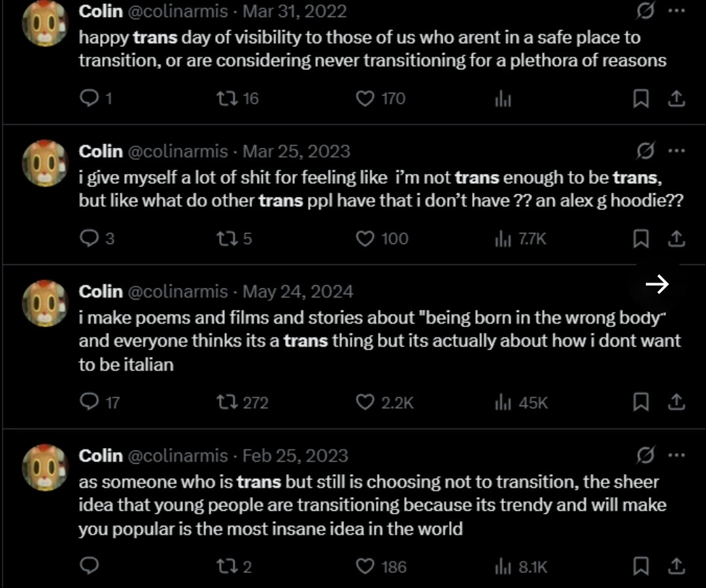Retweet the Feb 25, 2023 tweet
Screen dimensions: 706x588
(x=233, y=566)
